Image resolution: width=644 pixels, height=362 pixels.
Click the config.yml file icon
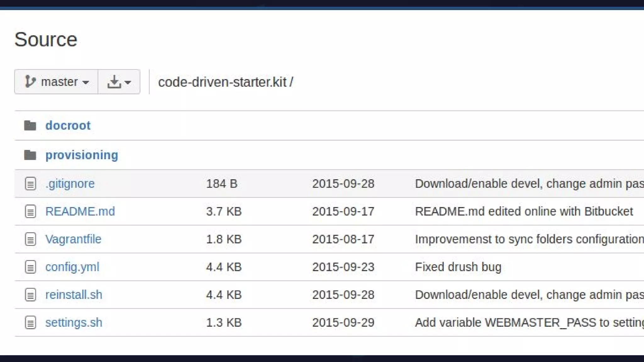click(x=31, y=267)
